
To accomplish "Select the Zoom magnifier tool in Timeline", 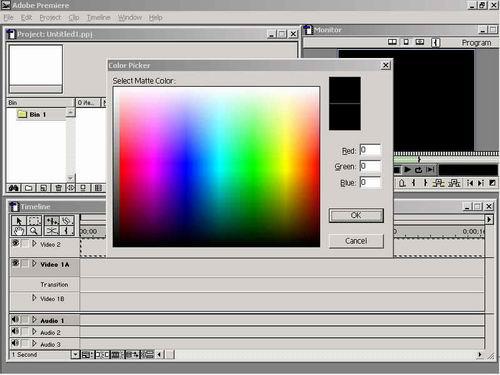I will tap(34, 231).
